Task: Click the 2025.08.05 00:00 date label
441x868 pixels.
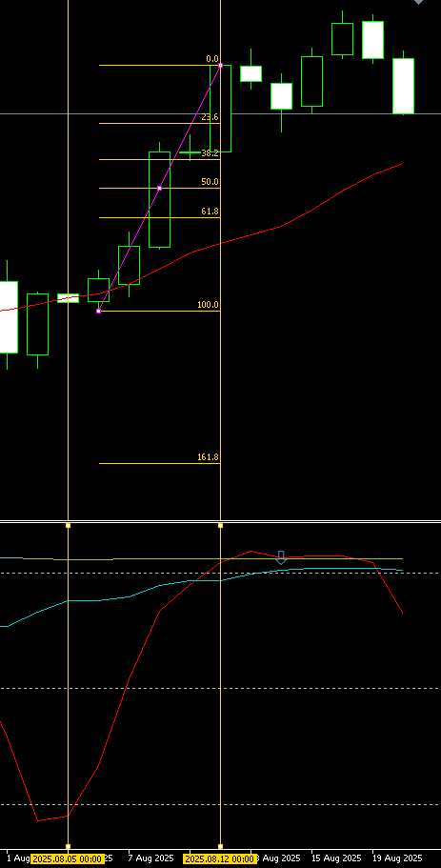Action: point(68,859)
